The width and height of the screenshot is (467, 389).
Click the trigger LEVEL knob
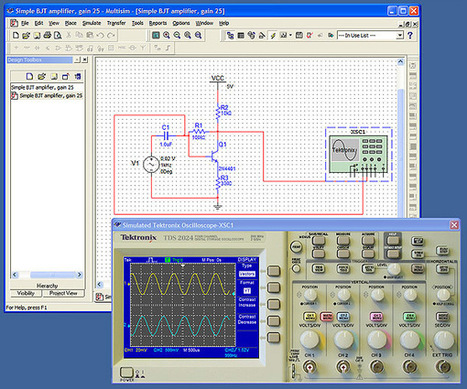[x=394, y=268]
